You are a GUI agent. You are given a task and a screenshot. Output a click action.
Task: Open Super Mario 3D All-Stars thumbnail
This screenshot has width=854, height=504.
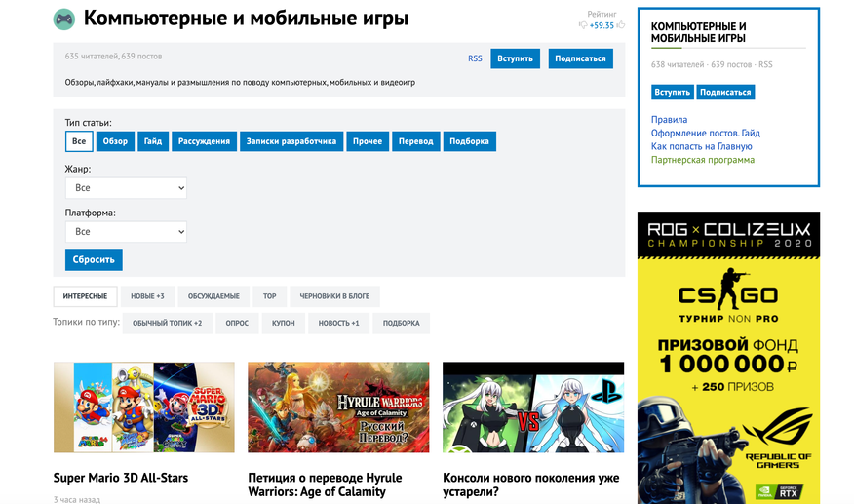tap(144, 407)
